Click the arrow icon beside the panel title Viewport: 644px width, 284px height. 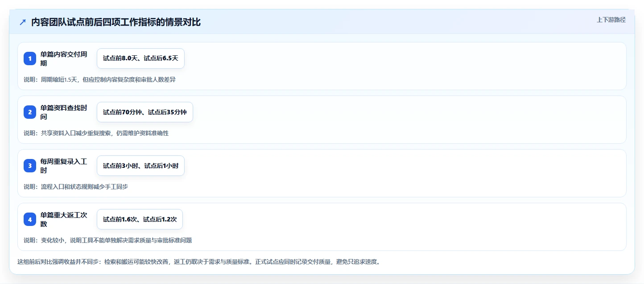pyautogui.click(x=23, y=22)
